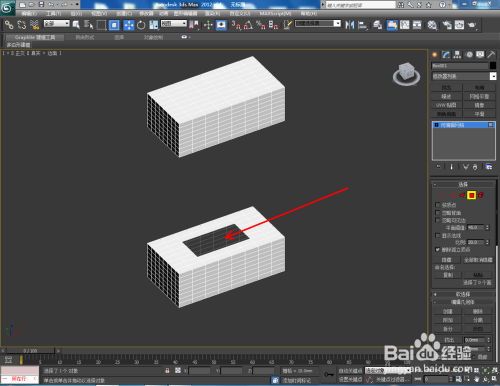The height and width of the screenshot is (386, 500).
Task: Switch to the Hierarchy command panel tab
Action: click(457, 55)
